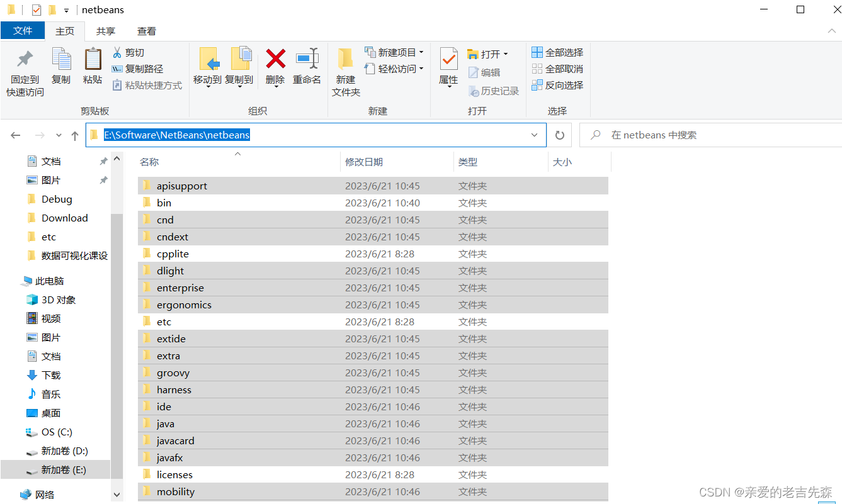This screenshot has width=842, height=504.
Task: Delete selected items with red X
Action: pyautogui.click(x=275, y=66)
